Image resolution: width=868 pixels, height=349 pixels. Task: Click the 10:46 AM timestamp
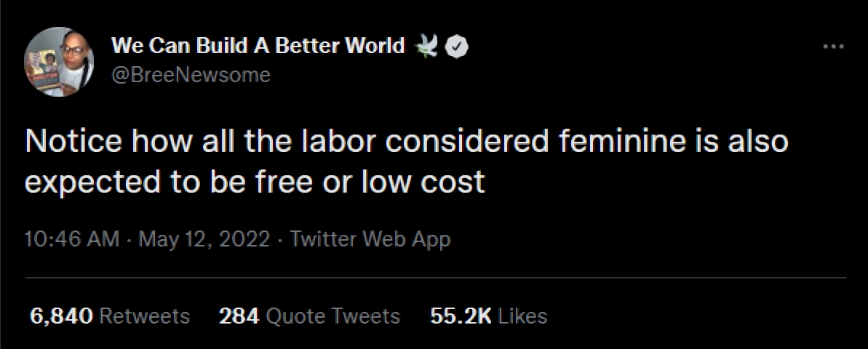[x=71, y=238]
